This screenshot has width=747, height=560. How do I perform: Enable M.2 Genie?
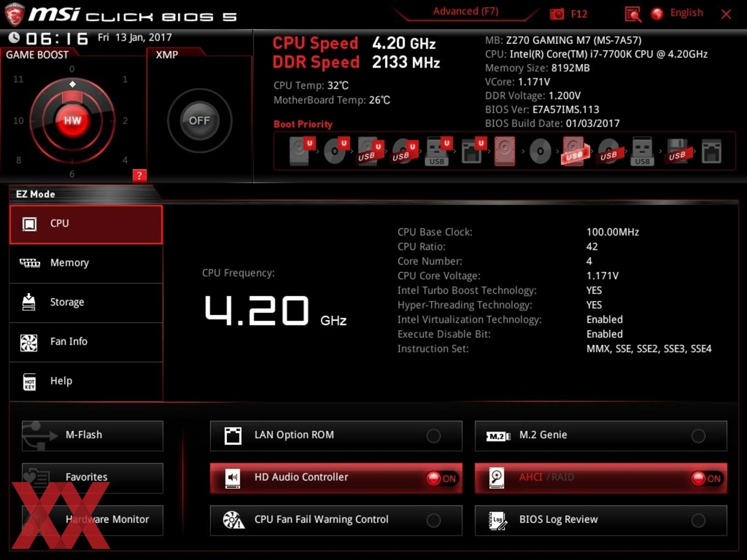click(x=698, y=436)
